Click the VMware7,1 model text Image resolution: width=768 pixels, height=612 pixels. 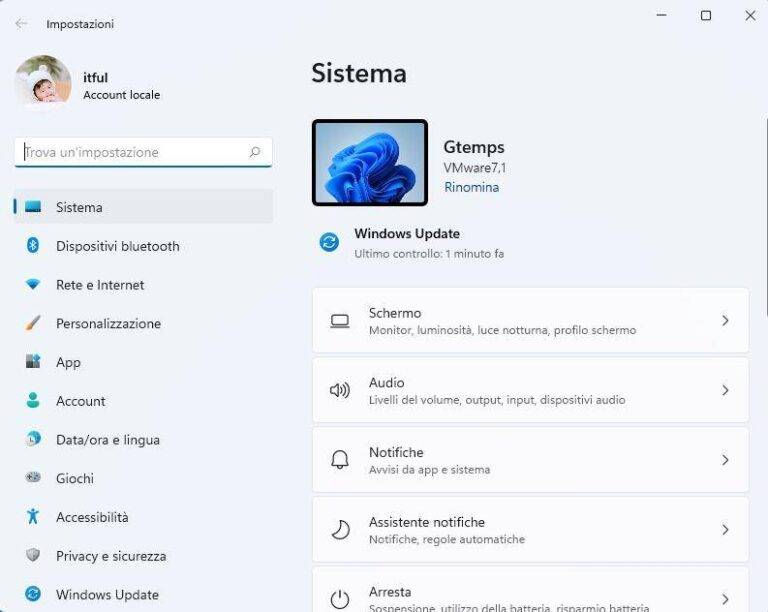click(x=475, y=167)
